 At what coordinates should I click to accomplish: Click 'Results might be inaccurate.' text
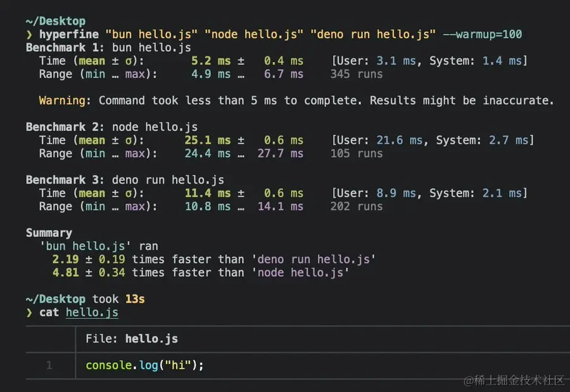click(462, 100)
